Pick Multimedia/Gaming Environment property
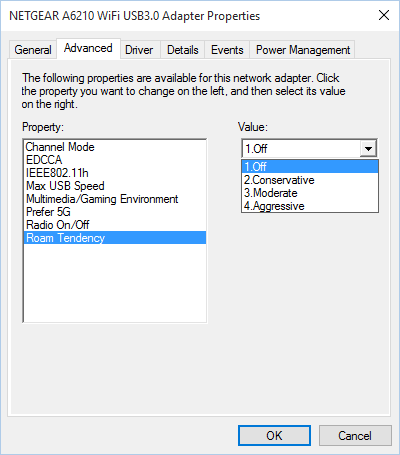The height and width of the screenshot is (455, 400). (x=115, y=199)
